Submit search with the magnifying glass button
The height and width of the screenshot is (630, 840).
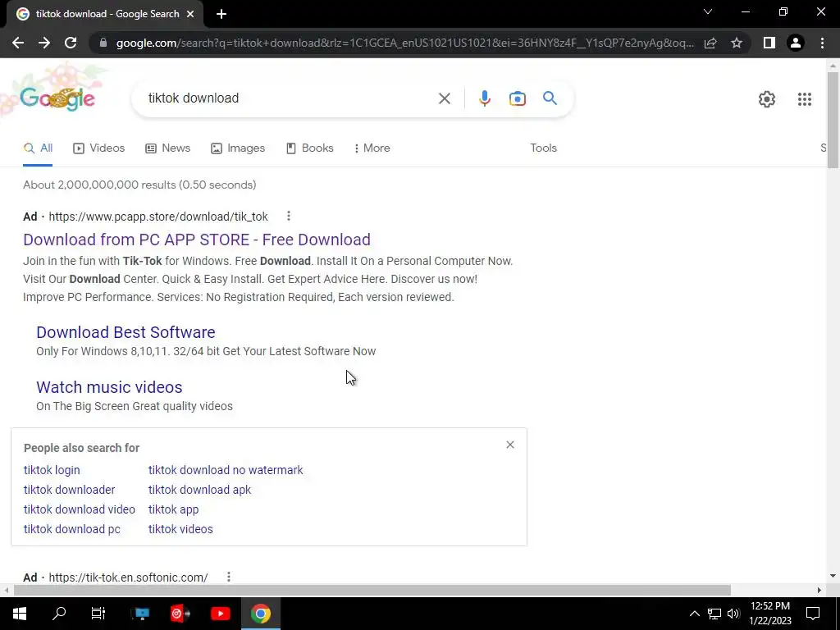click(550, 98)
